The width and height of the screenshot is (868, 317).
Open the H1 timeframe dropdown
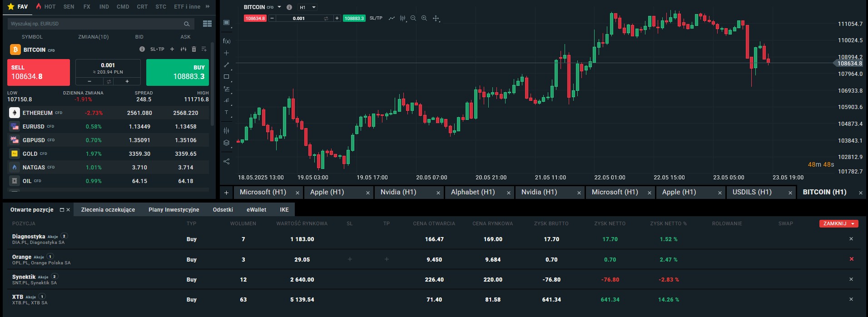click(308, 7)
